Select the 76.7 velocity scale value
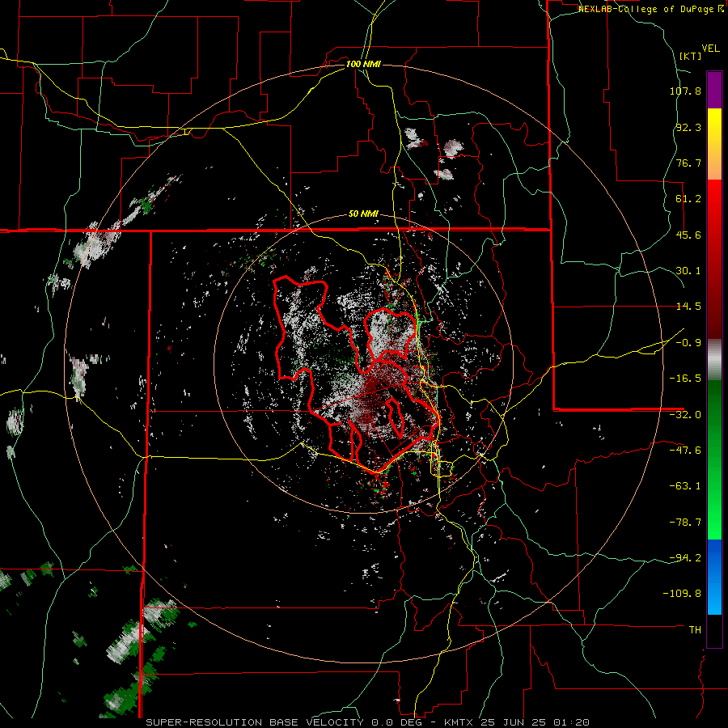This screenshot has width=728, height=728. tap(688, 163)
